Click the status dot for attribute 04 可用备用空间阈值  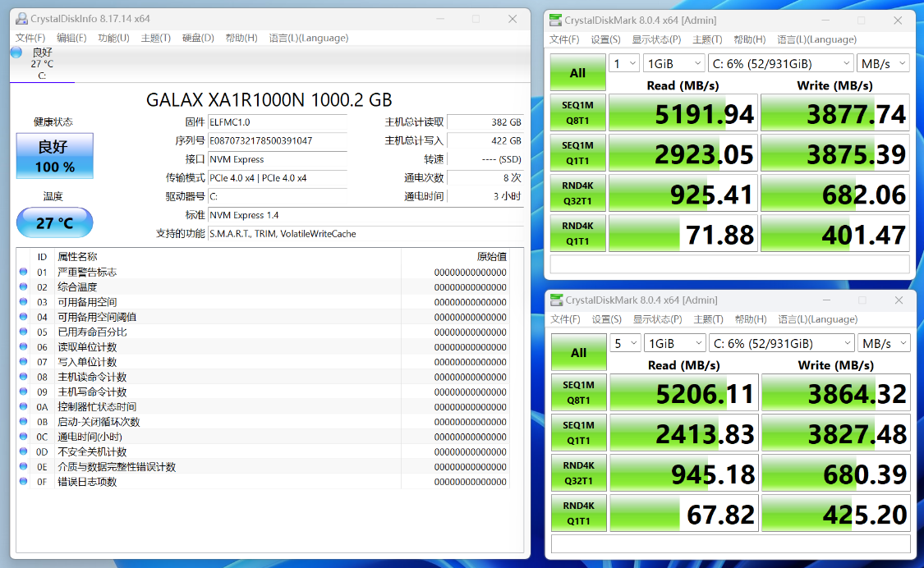pyautogui.click(x=24, y=316)
